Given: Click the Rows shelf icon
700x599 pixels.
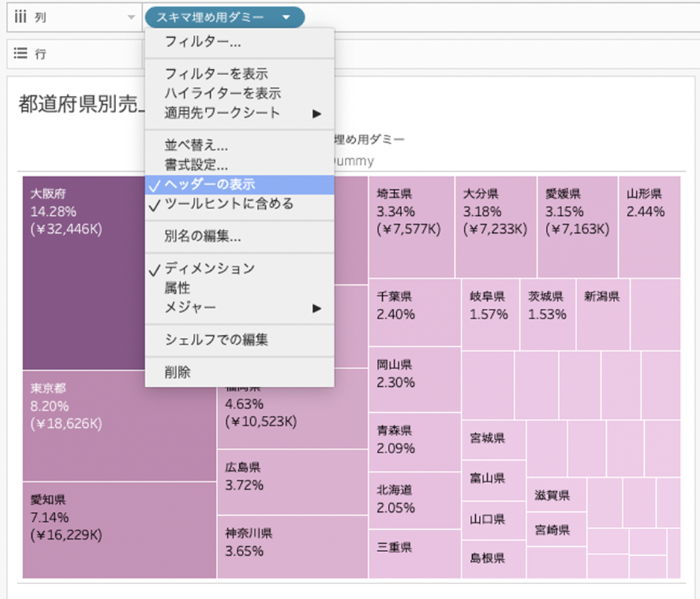Looking at the screenshot, I should (20, 54).
